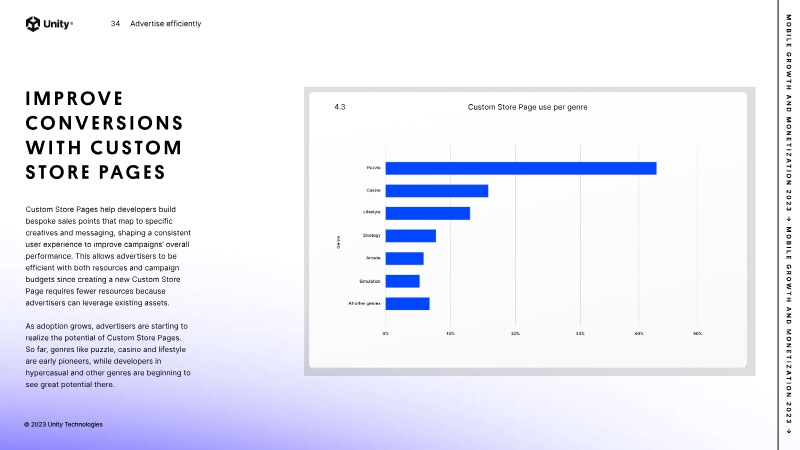Click the Simulation genre bar
This screenshot has height=450, width=800.
(x=402, y=281)
